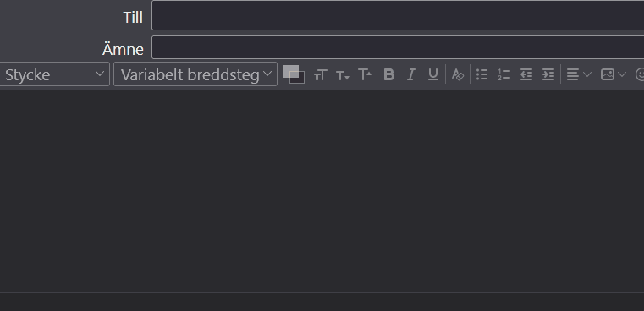Decrease the font size

[x=343, y=75]
